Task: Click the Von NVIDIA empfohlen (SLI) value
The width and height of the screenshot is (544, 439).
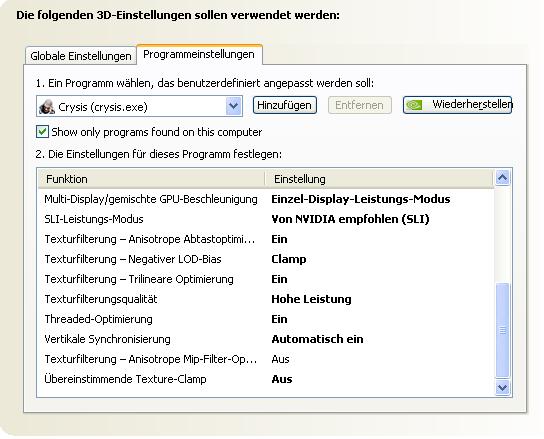Action: pos(350,219)
